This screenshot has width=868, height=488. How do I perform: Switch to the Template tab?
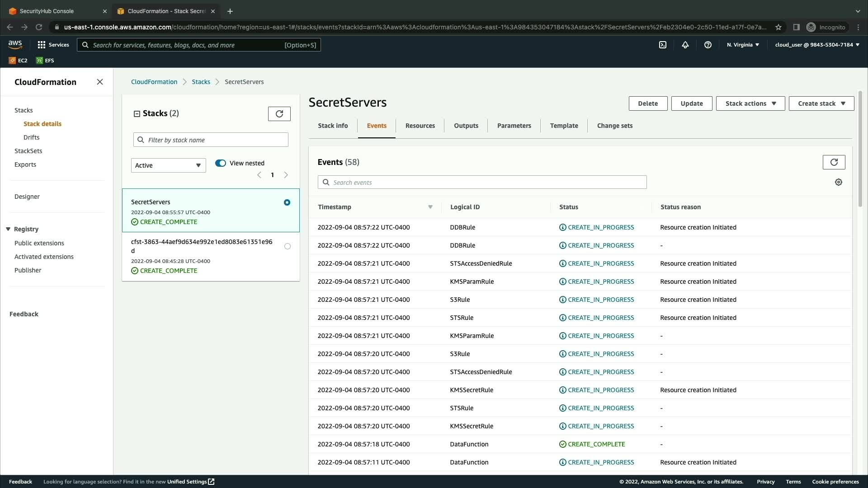564,126
